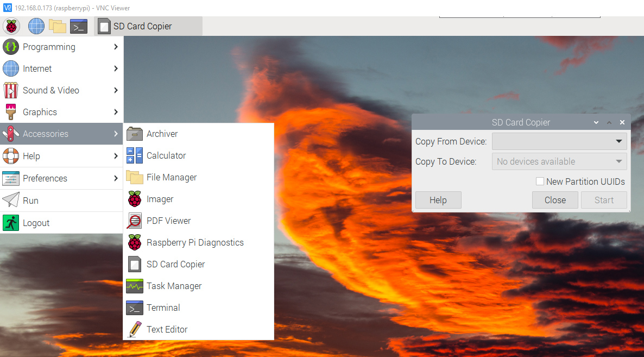
Task: Click the Text Editor pencil icon
Action: click(x=134, y=329)
